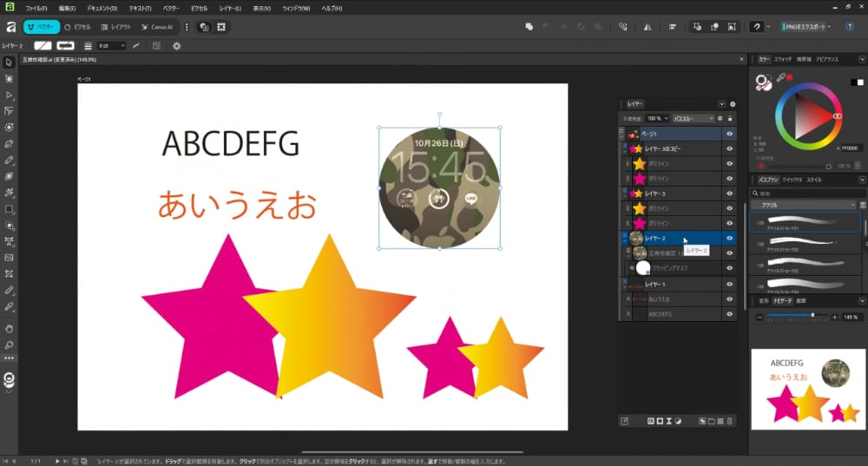Screen dimensions: 868x466
Task: Select the Hand view tool
Action: point(9,329)
